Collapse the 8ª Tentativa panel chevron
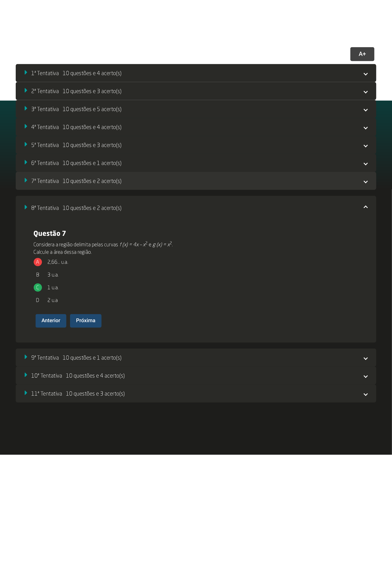This screenshot has width=392, height=566. coord(365,207)
